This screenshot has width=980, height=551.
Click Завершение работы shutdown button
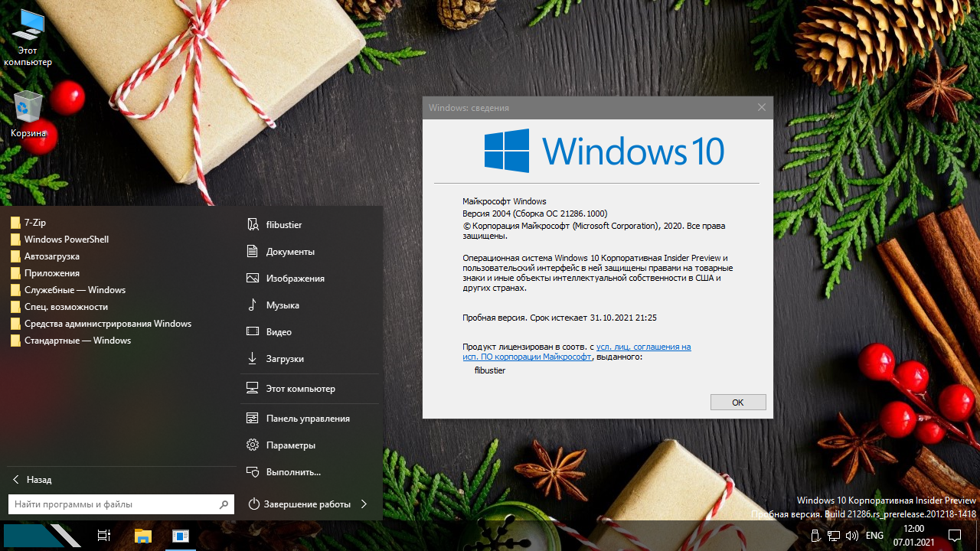[299, 504]
